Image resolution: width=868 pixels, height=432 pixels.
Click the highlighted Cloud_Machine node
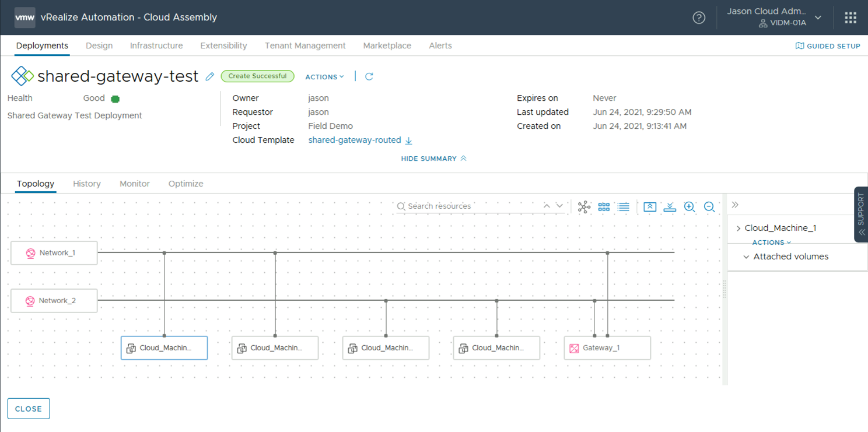tap(164, 348)
